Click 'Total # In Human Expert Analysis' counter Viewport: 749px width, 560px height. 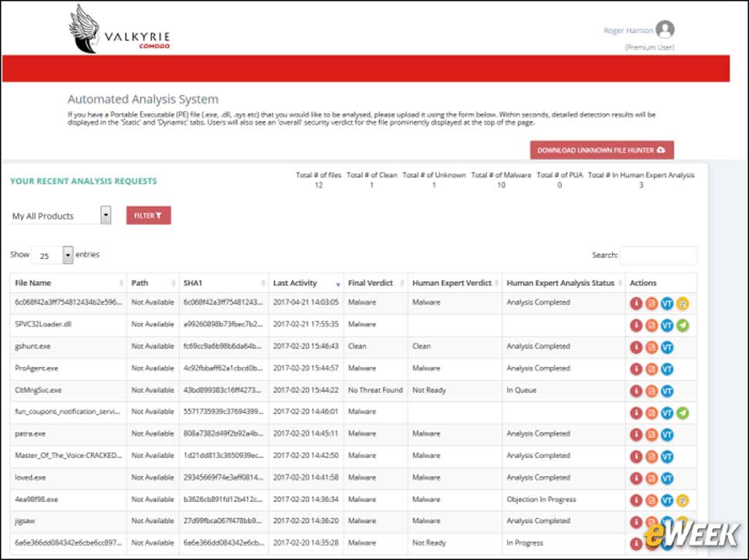(x=641, y=180)
